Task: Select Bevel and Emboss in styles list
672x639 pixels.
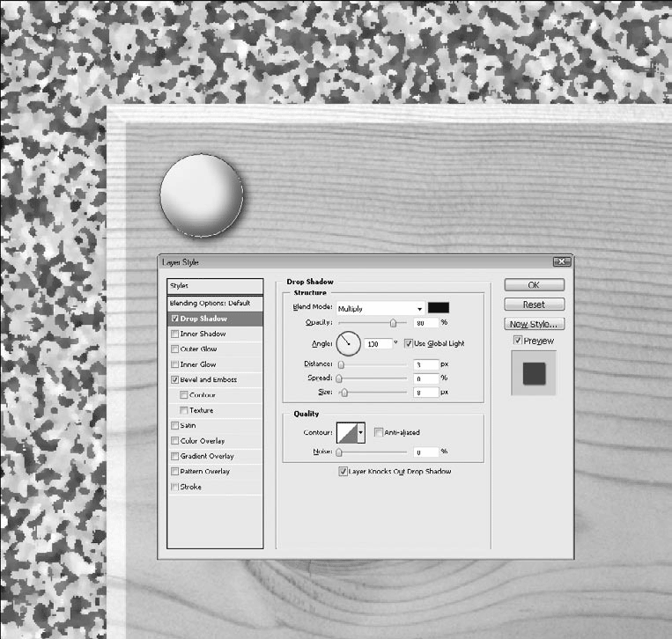Action: [208, 379]
